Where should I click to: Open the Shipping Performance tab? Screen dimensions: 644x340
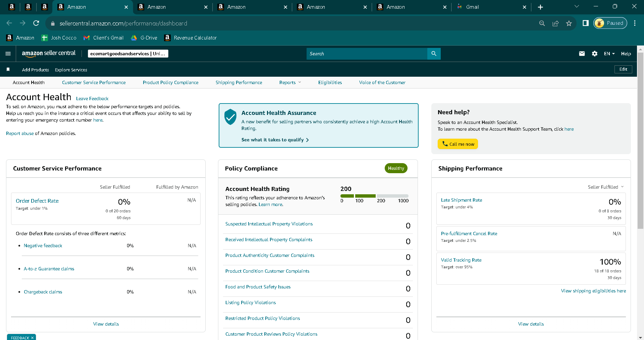click(x=239, y=82)
